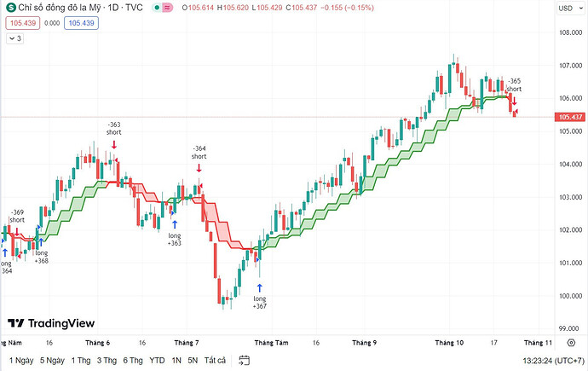The height and width of the screenshot is (371, 588).
Task: Click the Tháng 10 date axis label
Action: click(x=449, y=343)
